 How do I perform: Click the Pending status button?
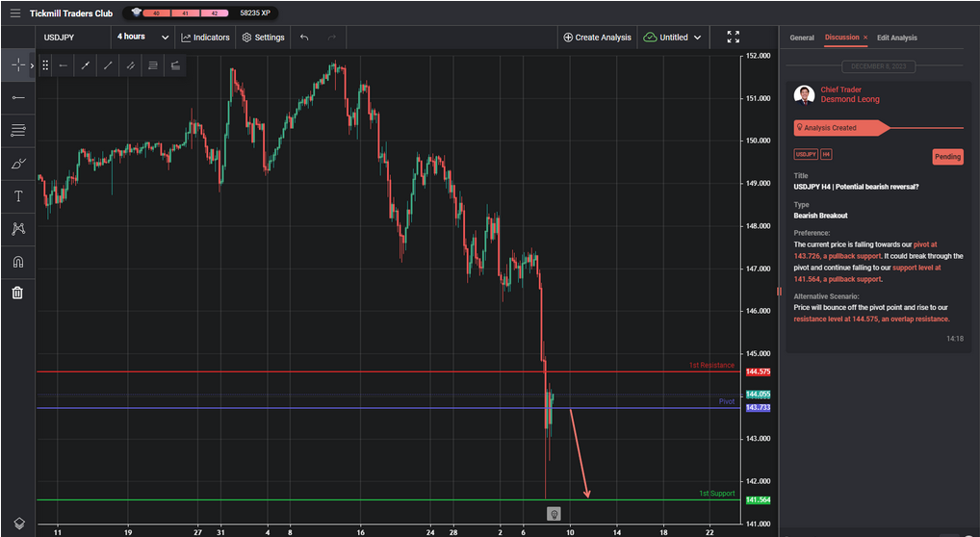click(x=947, y=157)
